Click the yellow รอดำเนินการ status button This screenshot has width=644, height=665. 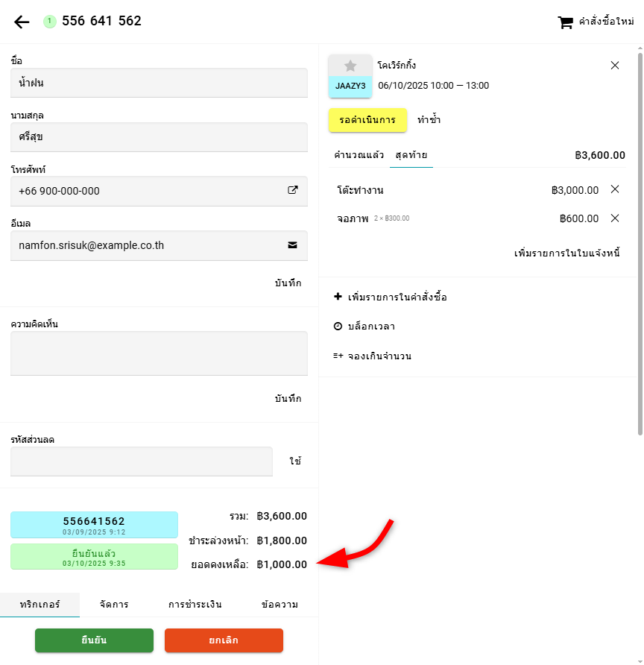click(367, 120)
